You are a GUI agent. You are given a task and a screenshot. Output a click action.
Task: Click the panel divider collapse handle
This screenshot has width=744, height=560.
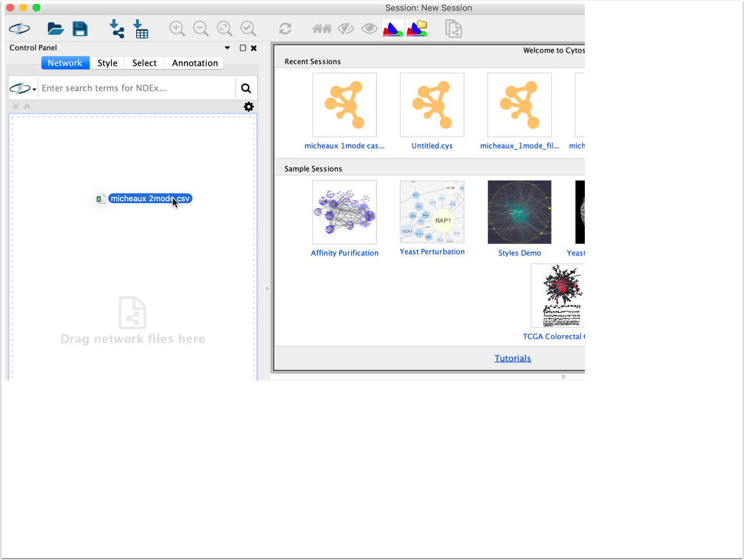coord(267,289)
